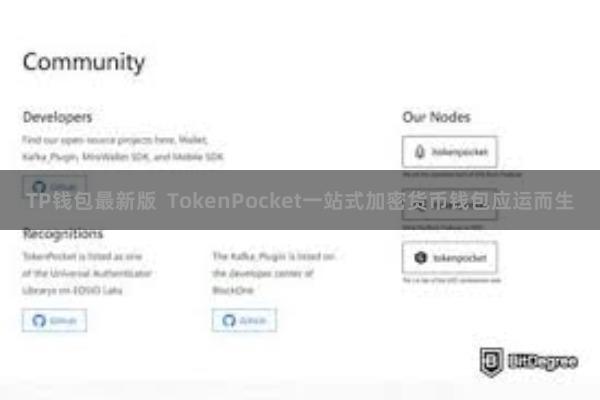Screen dimensions: 600x400
Task: Open the Github button under the TokenPocket recognition
Action: point(54,320)
